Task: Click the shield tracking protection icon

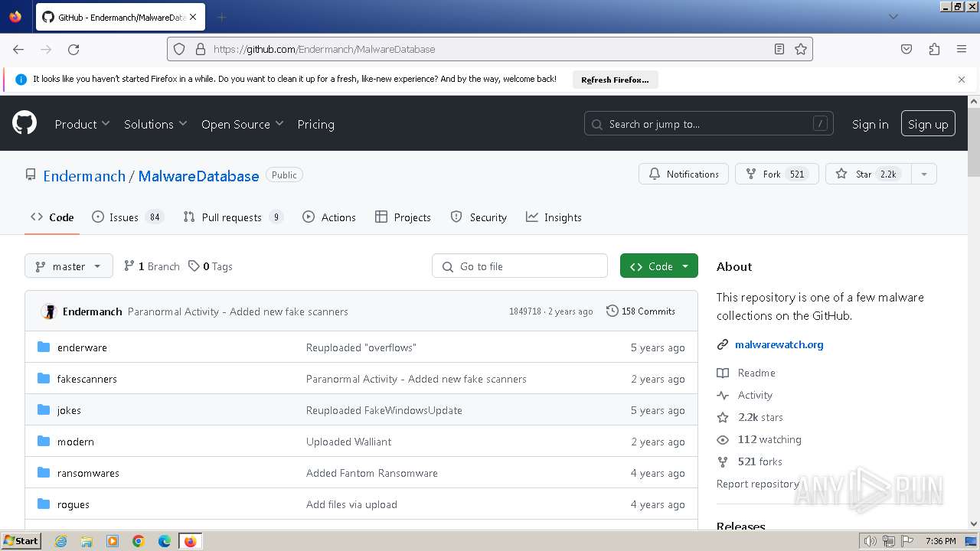Action: [179, 49]
